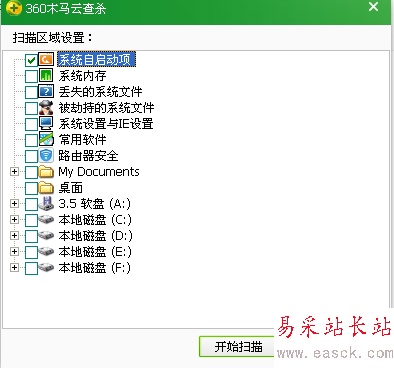Screen dimensions: 394x368
Task: Click the 系统设置与IE设置 monitor icon
Action: 46,124
